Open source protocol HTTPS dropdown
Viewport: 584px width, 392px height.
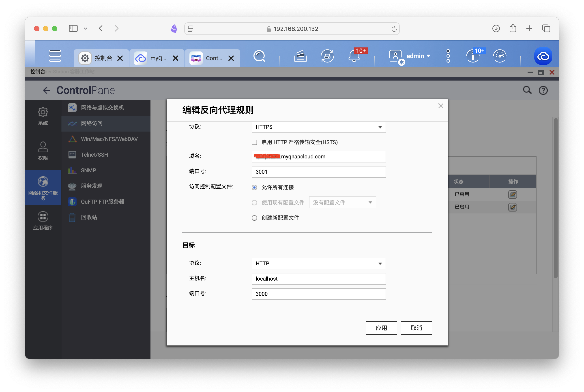click(x=318, y=127)
